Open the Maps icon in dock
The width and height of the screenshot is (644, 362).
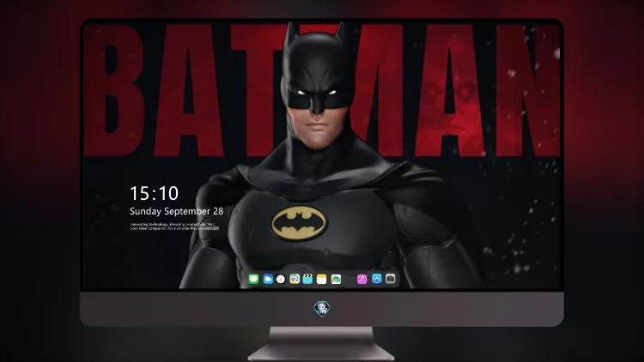(295, 280)
